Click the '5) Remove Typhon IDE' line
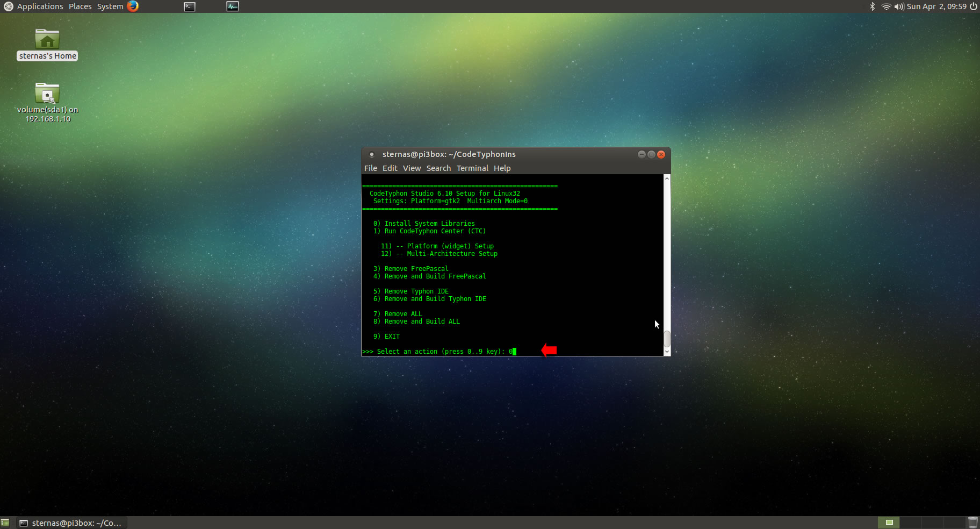 (x=410, y=291)
